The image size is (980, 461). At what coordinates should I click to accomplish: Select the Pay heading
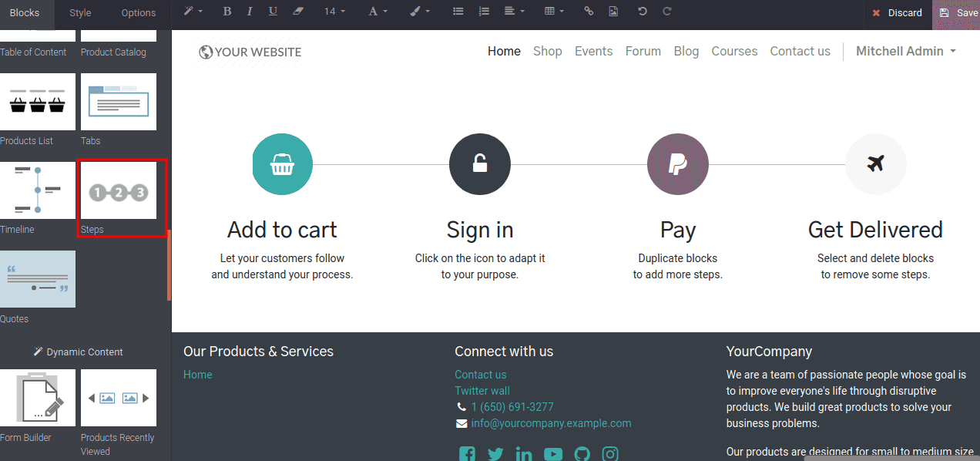[x=678, y=230]
